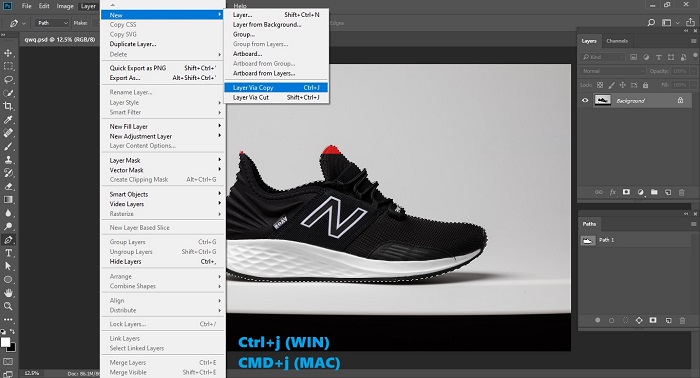This screenshot has height=378, width=700.
Task: Select the Path Selection tool
Action: 8,266
